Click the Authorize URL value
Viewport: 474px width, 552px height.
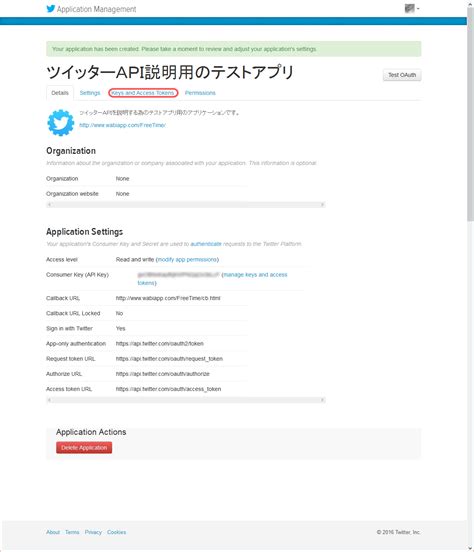(163, 374)
